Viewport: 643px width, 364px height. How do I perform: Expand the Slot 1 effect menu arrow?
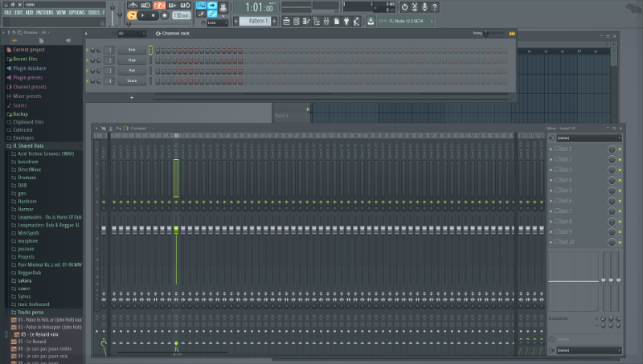point(551,149)
